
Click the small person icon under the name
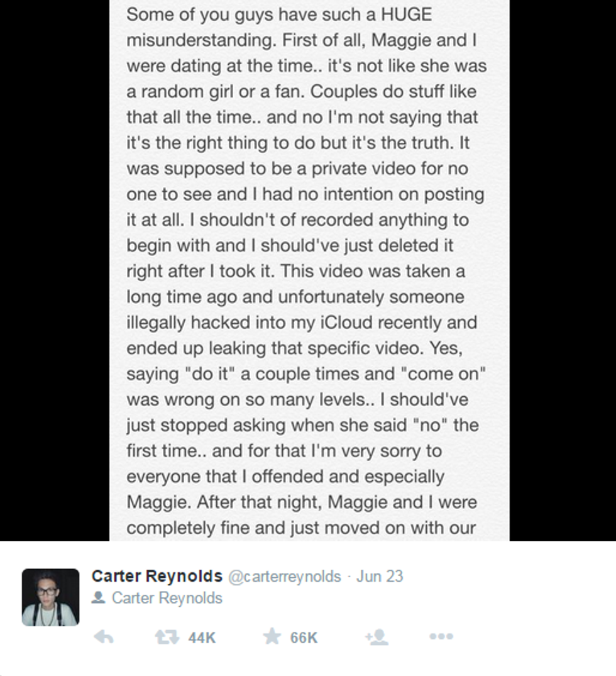tap(98, 598)
